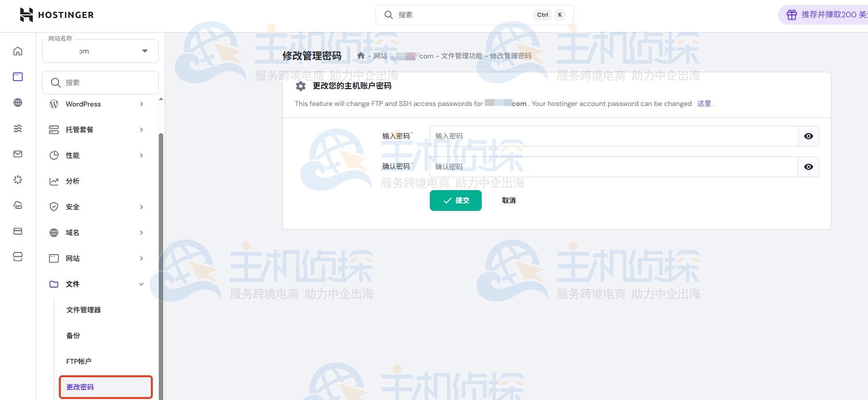This screenshot has height=400, width=868.
Task: Show the entered password with eye icon
Action: pos(809,136)
